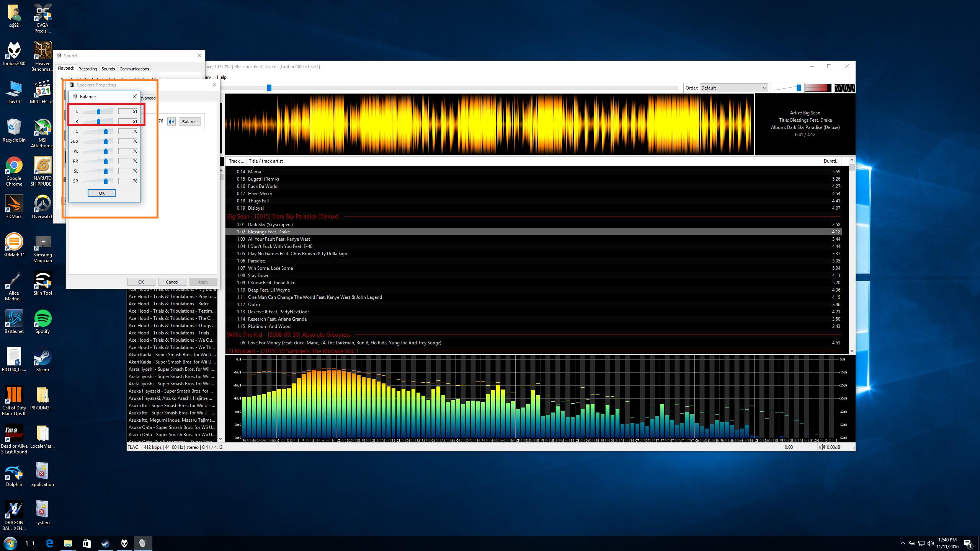Screen dimensions: 980x551
Task: Click the foobar2000 taskbar icon
Action: 124,543
